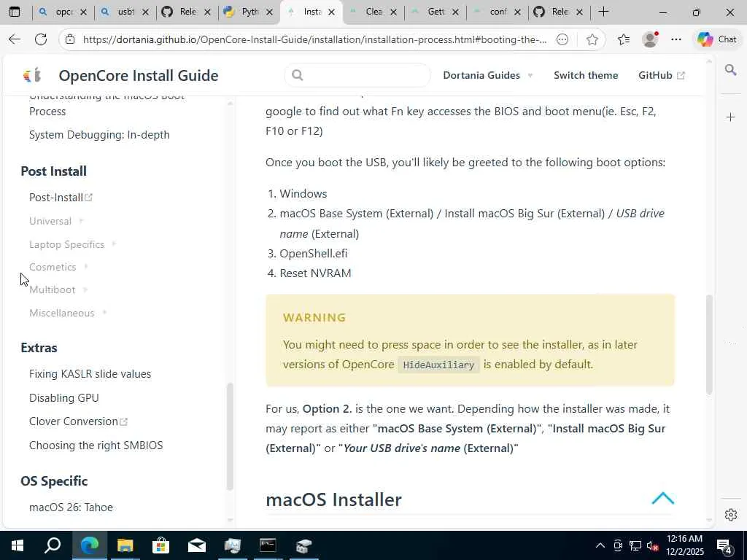Open Command Prompt from taskbar

click(x=268, y=545)
